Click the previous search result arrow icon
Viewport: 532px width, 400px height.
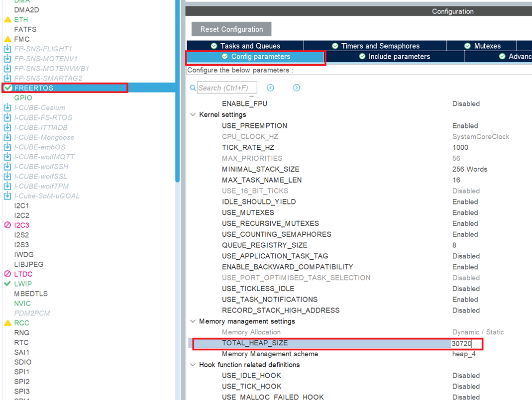point(270,88)
